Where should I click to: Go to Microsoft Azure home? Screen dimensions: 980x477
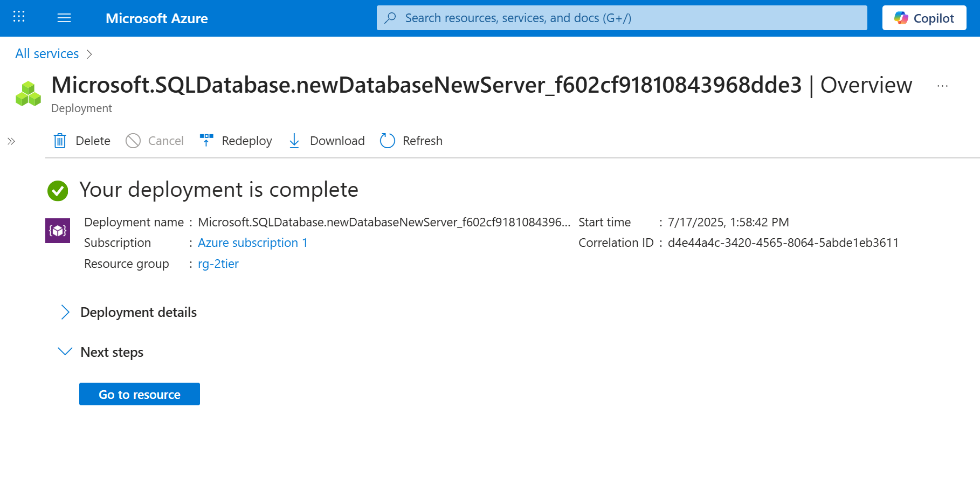[156, 18]
